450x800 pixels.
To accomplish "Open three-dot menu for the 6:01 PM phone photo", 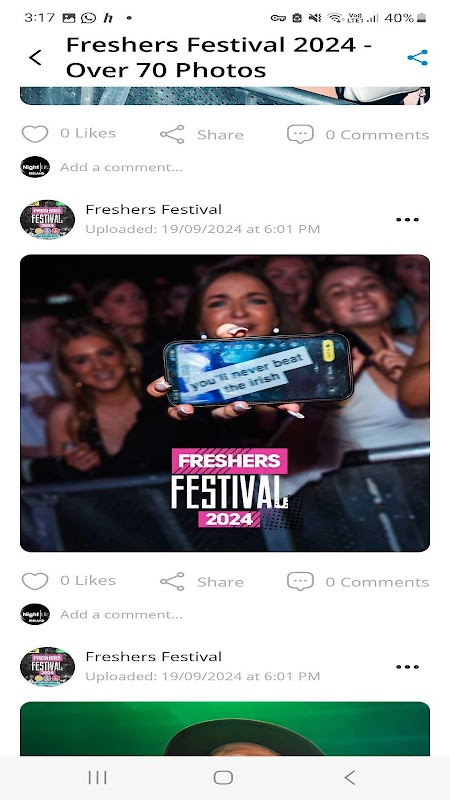I will 407,220.
